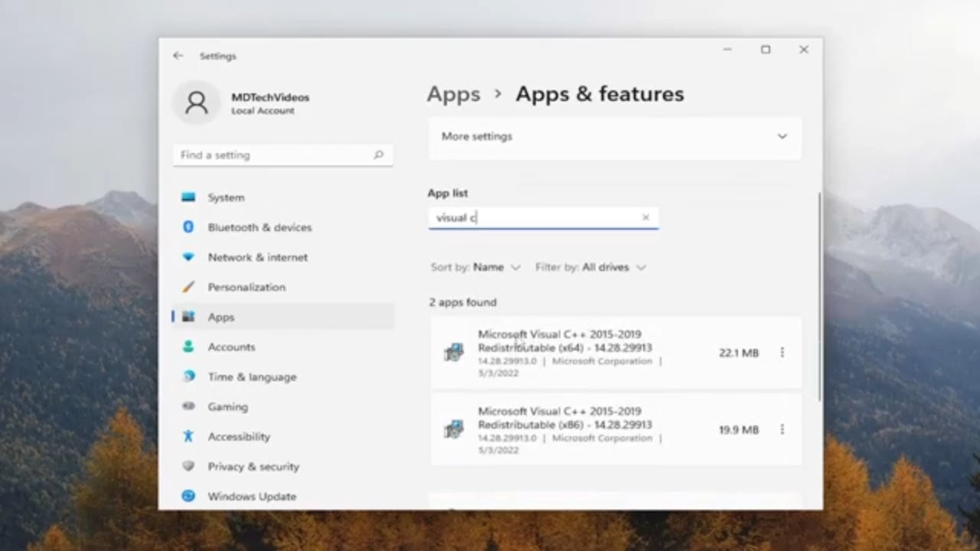Click the Find a setting search box
The image size is (980, 551).
pyautogui.click(x=283, y=155)
